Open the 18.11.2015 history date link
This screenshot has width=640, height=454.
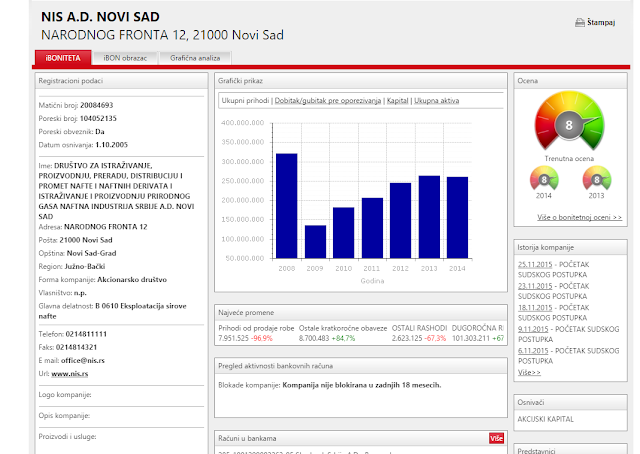[x=535, y=308]
